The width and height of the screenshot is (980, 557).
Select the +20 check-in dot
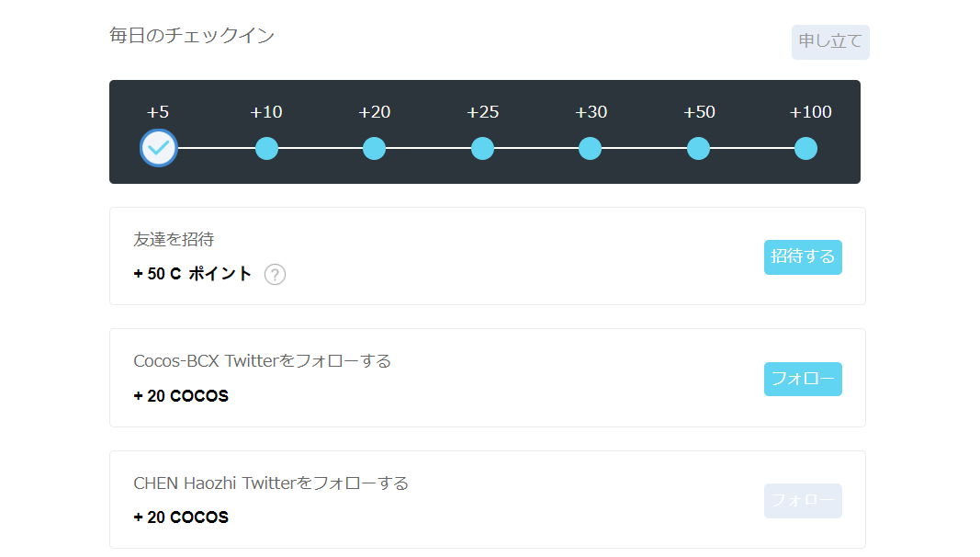(375, 149)
